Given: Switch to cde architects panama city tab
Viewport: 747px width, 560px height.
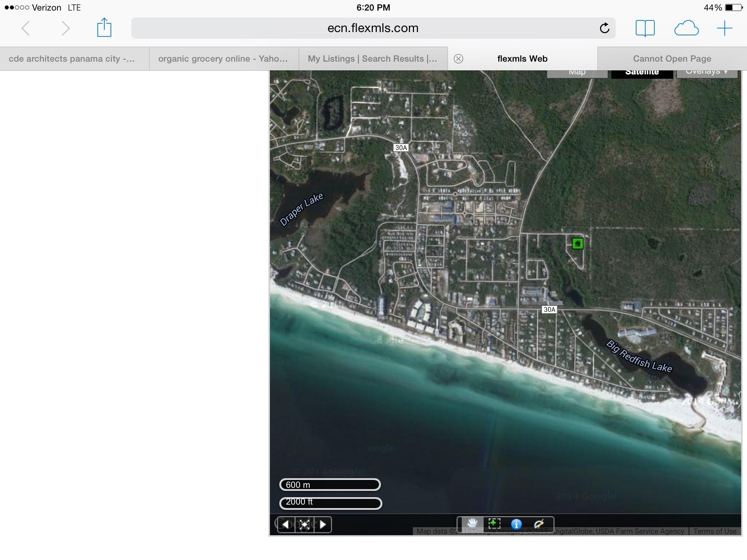Looking at the screenshot, I should tap(72, 59).
